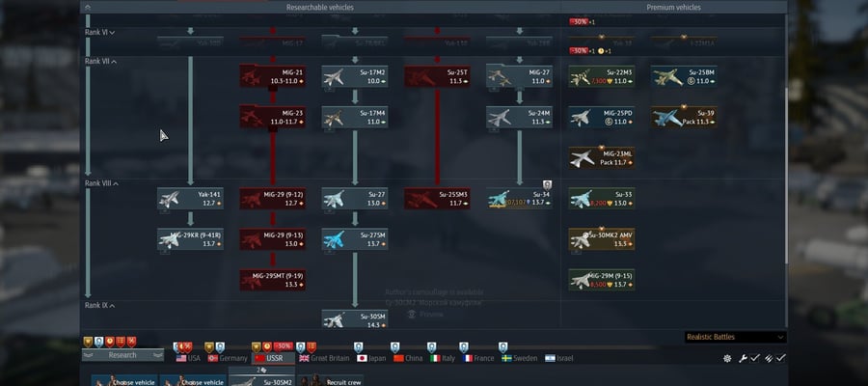Select the Su-25SM3 vehicle card

pyautogui.click(x=437, y=198)
